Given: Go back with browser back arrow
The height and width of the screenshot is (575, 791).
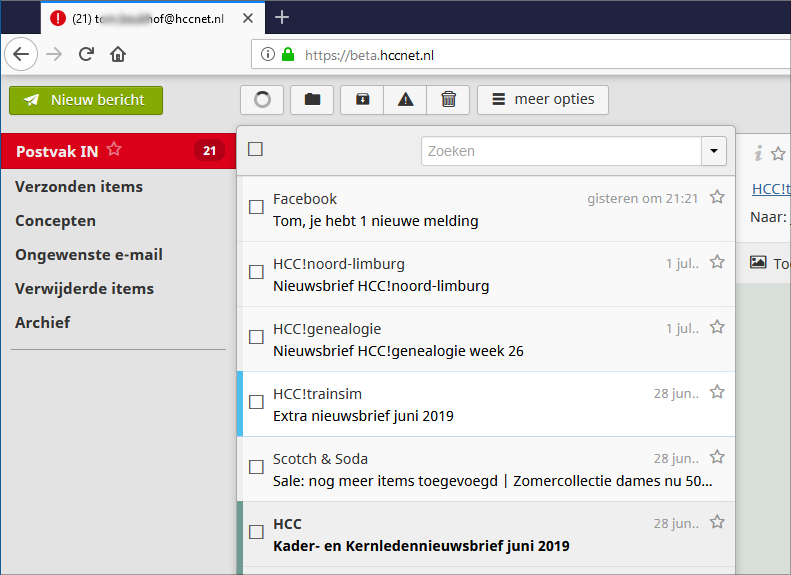Looking at the screenshot, I should tap(21, 54).
